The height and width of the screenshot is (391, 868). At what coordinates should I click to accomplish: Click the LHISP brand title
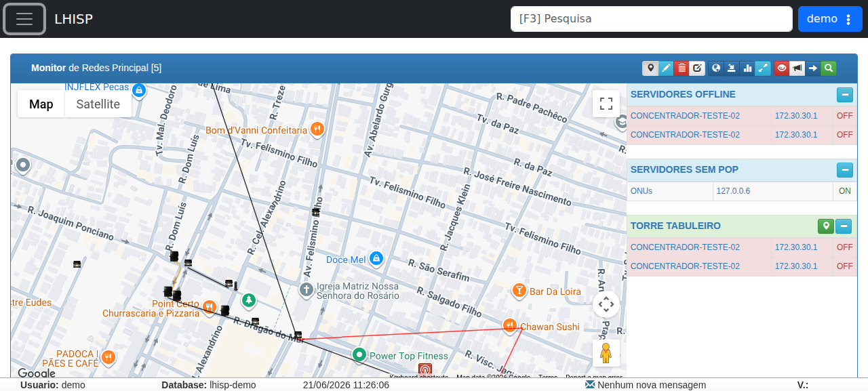[x=74, y=19]
